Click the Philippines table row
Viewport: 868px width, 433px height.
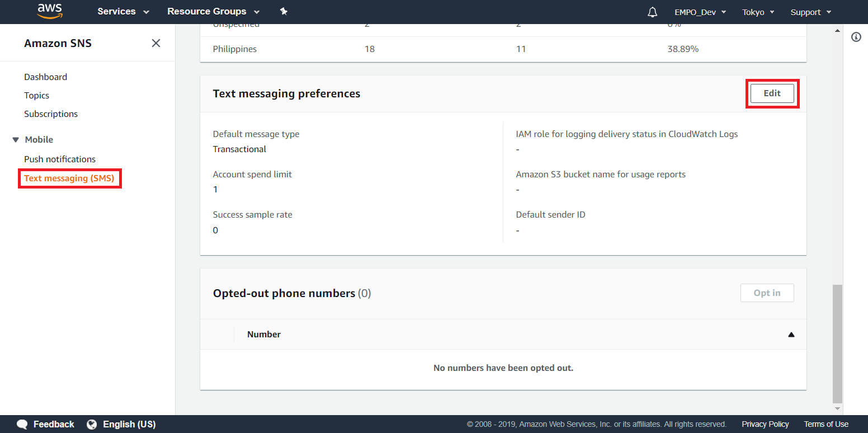point(503,49)
